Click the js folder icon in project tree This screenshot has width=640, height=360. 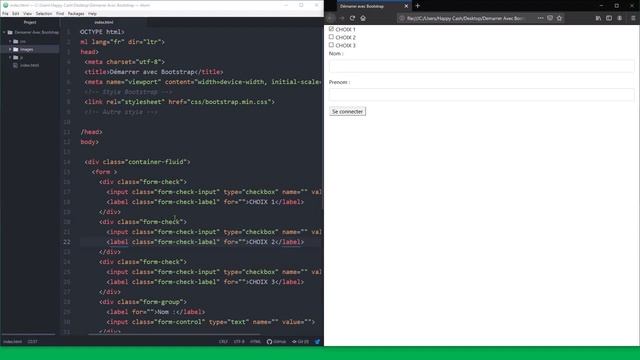[x=16, y=58]
